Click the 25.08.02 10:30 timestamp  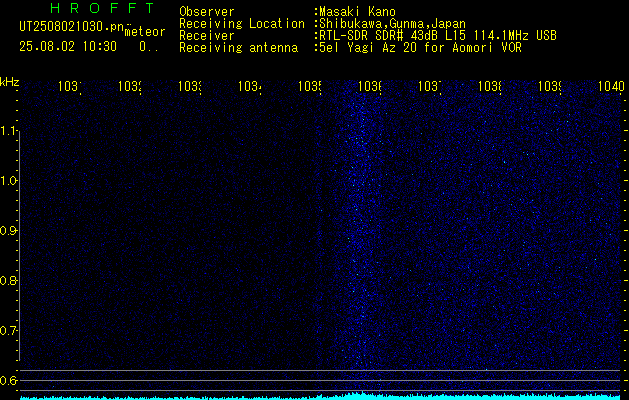68,47
